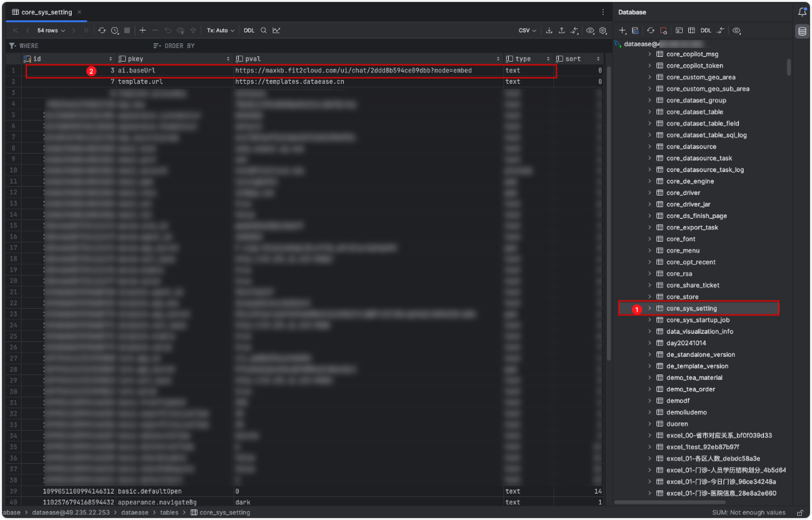Screen dimensions: 812x520
Task: Open the CSV export format dropdown
Action: (x=527, y=30)
